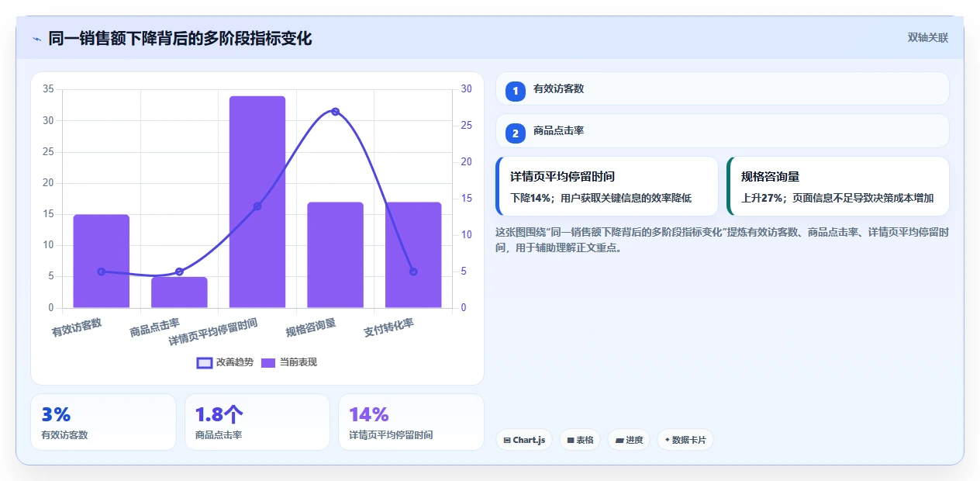Viewport: 980px width, 481px height.
Task: Click the line point above 详情页平均停留时间
Action: pos(257,206)
